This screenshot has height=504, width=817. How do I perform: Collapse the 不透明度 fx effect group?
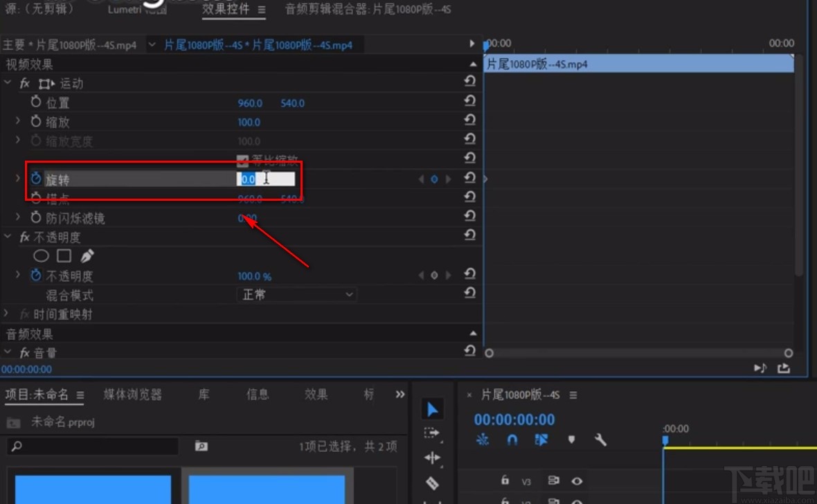(x=8, y=236)
